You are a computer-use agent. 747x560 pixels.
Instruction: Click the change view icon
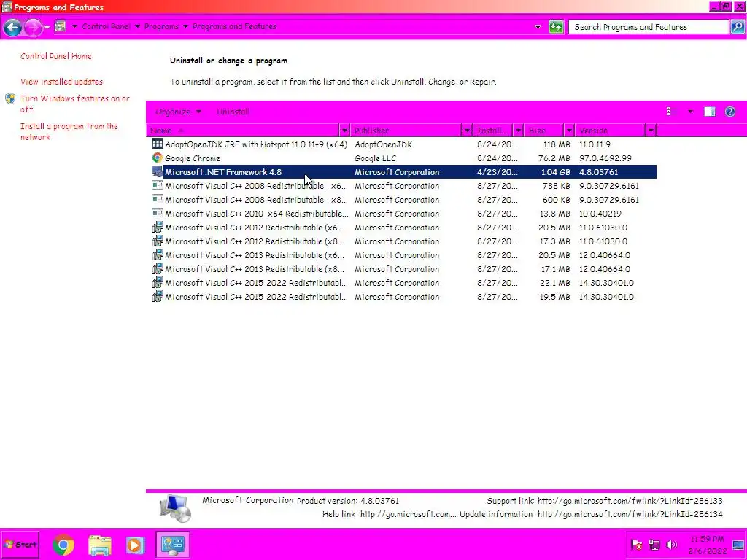coord(672,112)
